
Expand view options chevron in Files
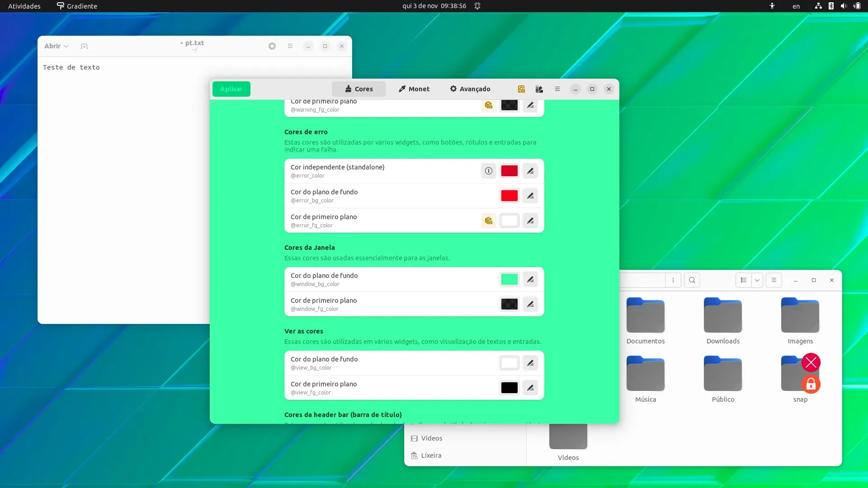757,280
